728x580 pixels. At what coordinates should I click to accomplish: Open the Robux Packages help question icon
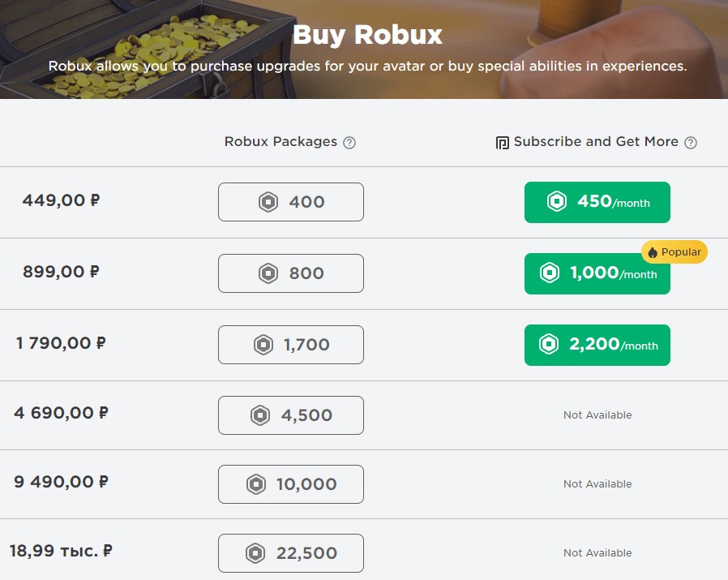[x=349, y=143]
